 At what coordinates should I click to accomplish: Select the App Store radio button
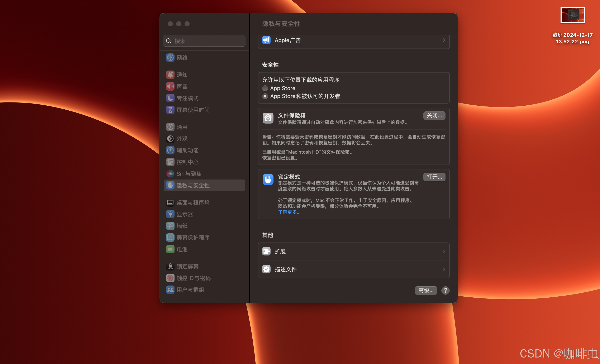pos(265,88)
